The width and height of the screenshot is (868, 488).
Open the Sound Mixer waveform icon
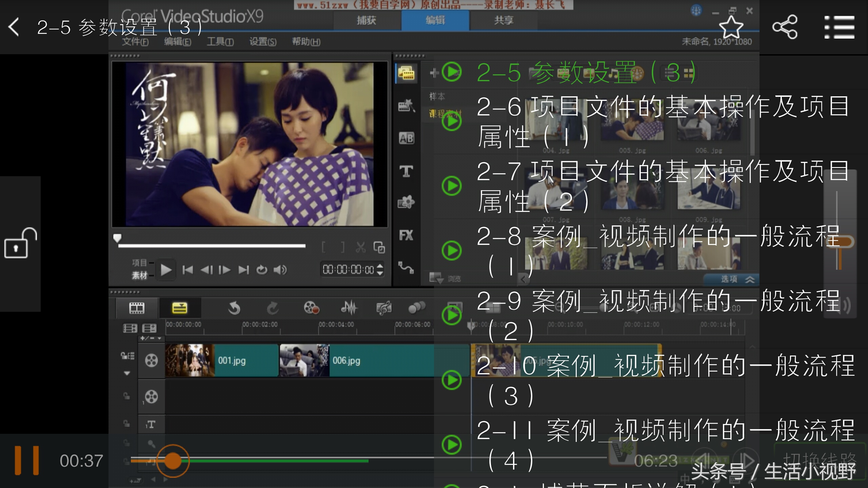click(x=349, y=308)
